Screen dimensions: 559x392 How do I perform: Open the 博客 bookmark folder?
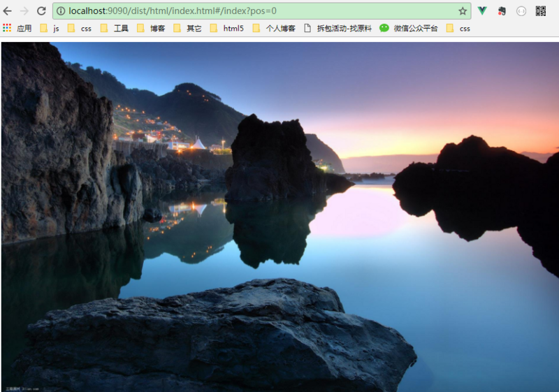click(151, 28)
